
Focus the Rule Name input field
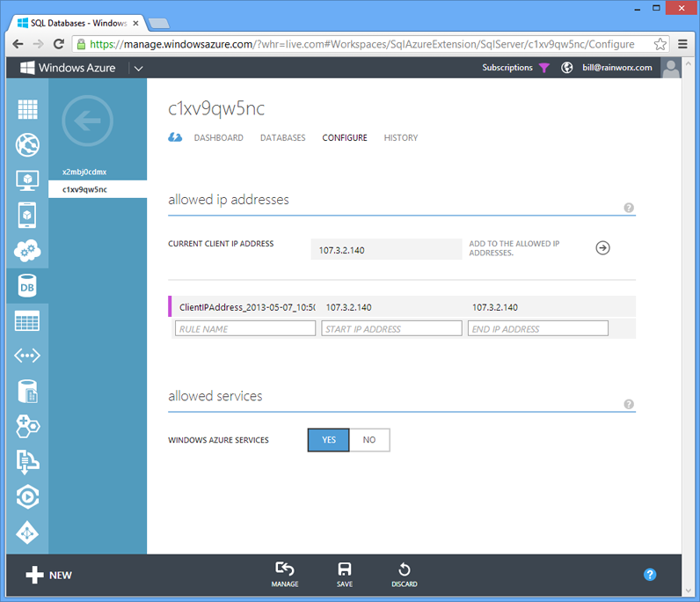pyautogui.click(x=245, y=328)
